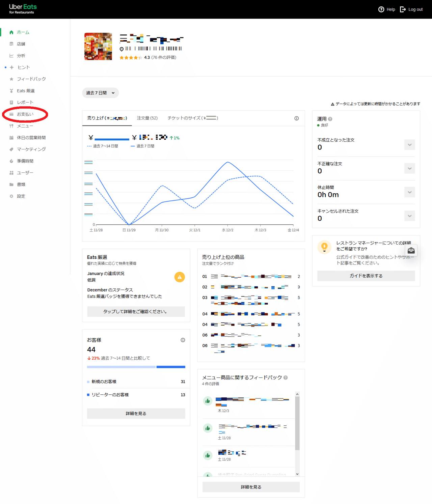Click the card icon beside お支払い
This screenshot has height=504, width=432.
tap(11, 114)
